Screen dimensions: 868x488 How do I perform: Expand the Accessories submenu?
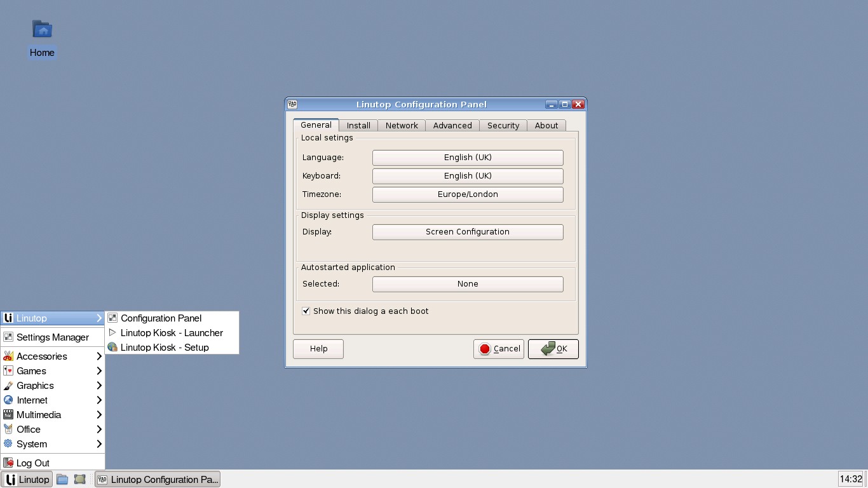(52, 356)
